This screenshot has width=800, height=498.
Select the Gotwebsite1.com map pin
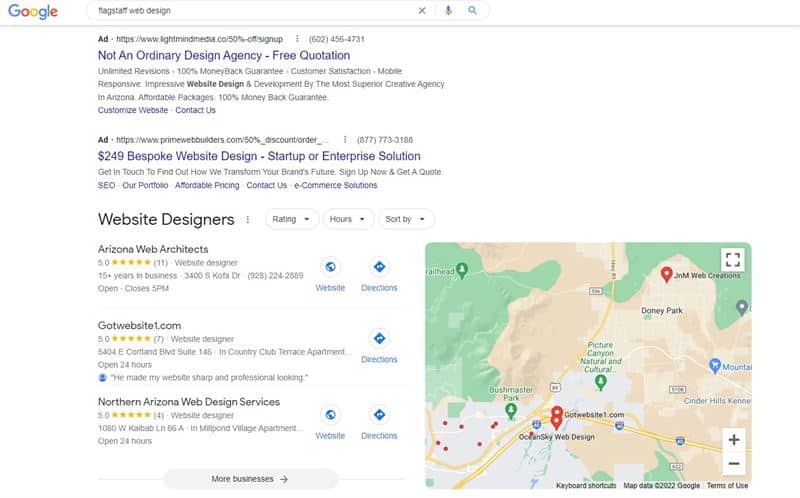click(557, 412)
